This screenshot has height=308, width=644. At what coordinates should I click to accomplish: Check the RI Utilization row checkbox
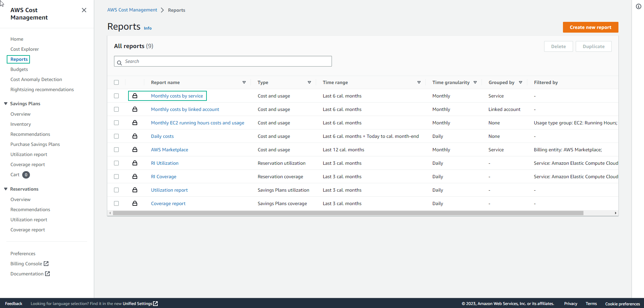(116, 163)
